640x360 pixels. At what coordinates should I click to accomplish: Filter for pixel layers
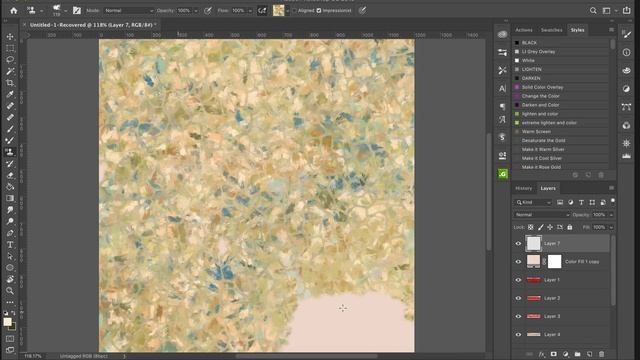coord(560,202)
